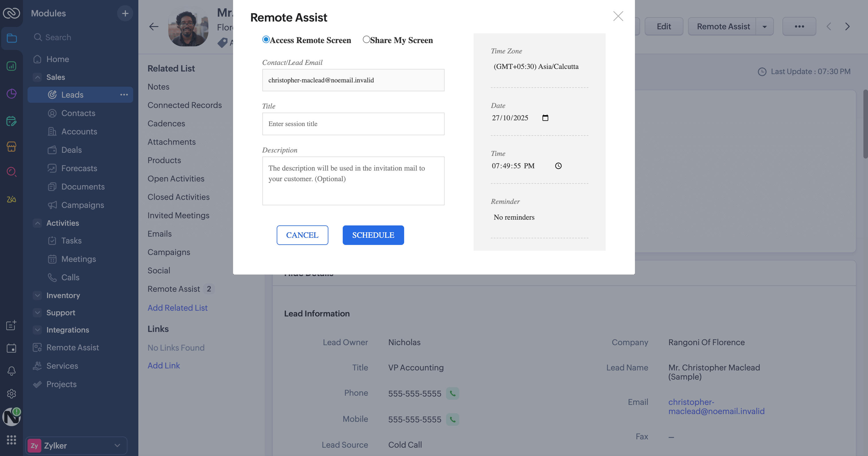Click the CANCEL button

pos(302,235)
